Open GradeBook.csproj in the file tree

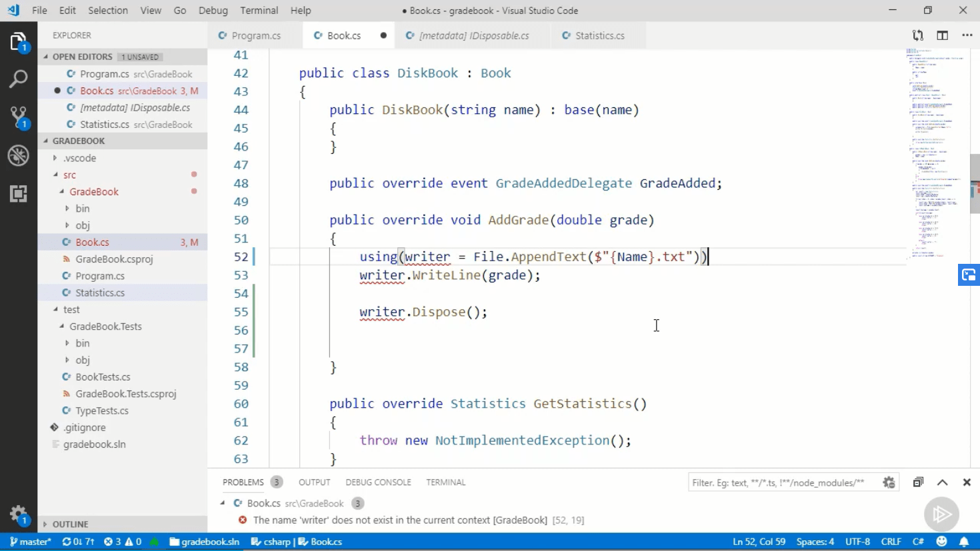click(114, 259)
